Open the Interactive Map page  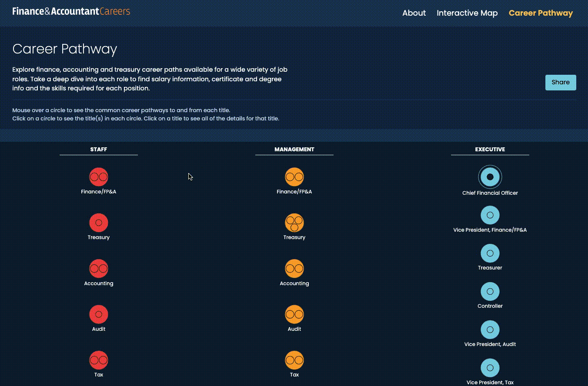click(467, 13)
